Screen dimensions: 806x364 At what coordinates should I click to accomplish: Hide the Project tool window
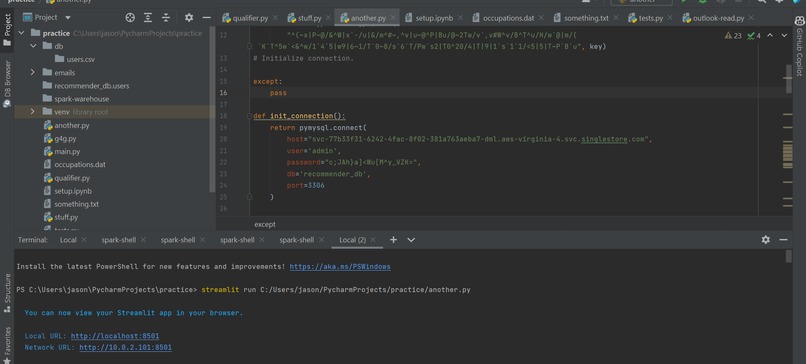click(x=206, y=17)
